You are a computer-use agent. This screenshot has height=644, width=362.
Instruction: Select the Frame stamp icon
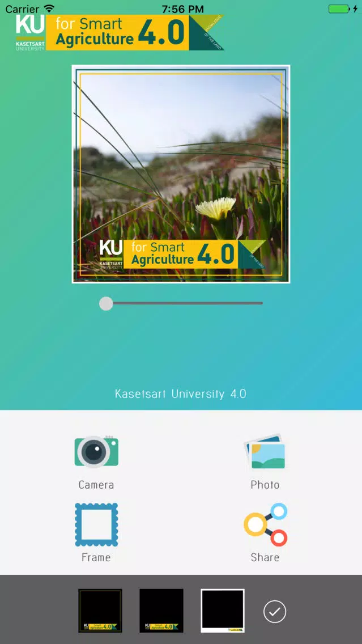coord(96,524)
